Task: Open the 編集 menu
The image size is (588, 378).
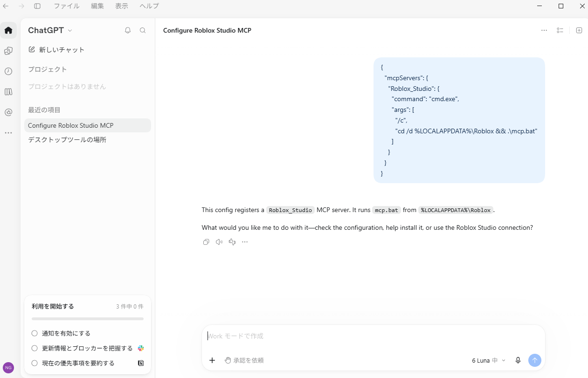Action: (97, 6)
